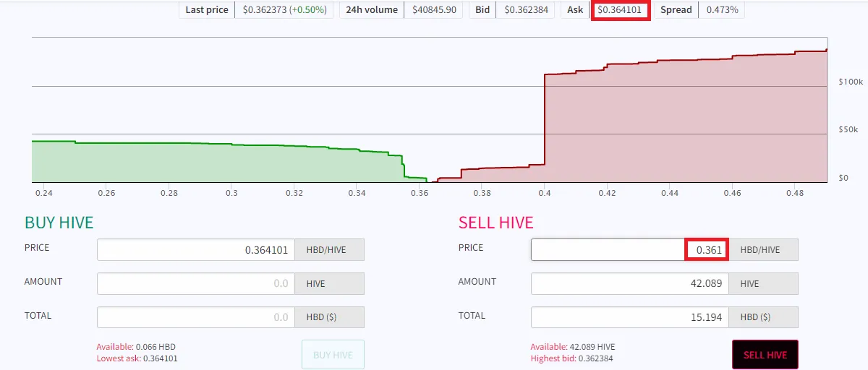Click the $50k axis label
The image size is (868, 370).
[x=848, y=129]
